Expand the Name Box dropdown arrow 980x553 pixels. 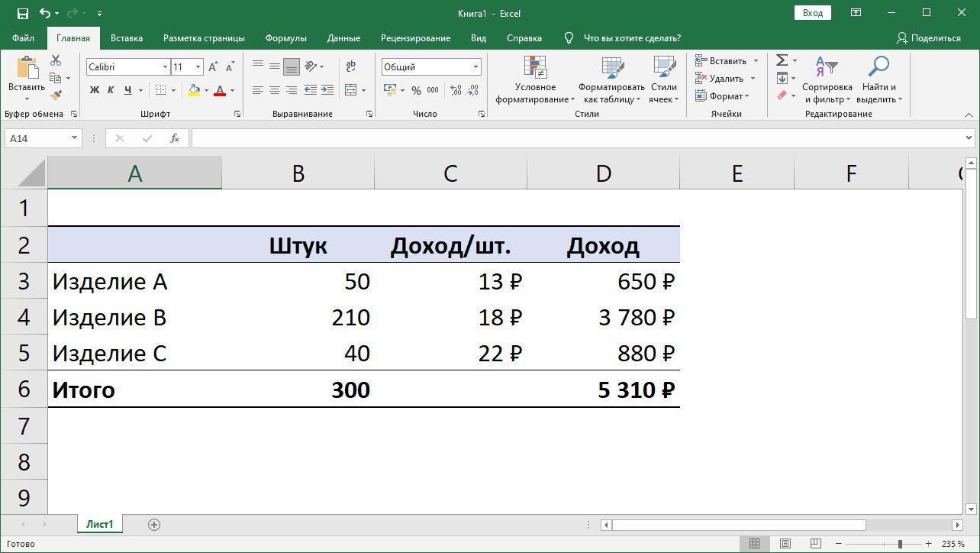pos(74,138)
